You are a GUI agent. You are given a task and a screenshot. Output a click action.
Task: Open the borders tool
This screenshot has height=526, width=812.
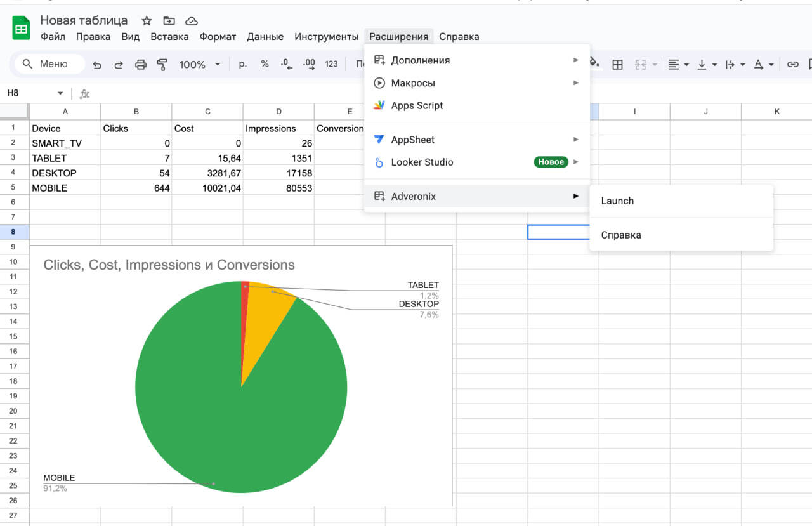pos(617,65)
